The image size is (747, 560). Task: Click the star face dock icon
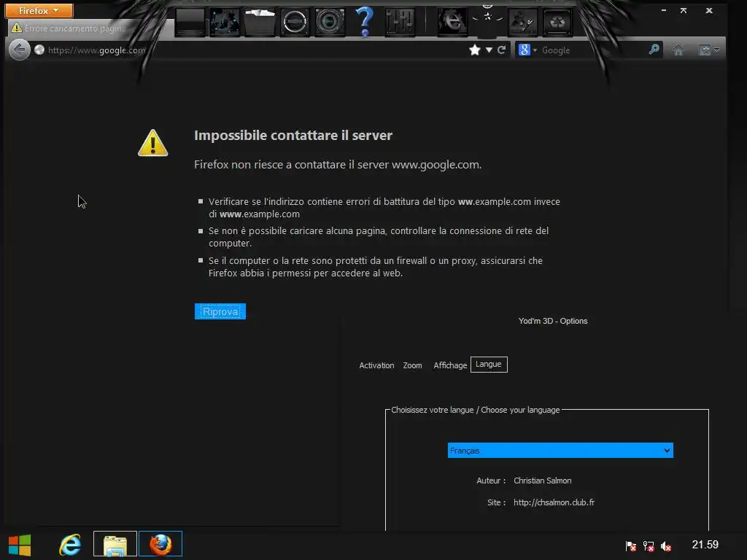coord(487,18)
